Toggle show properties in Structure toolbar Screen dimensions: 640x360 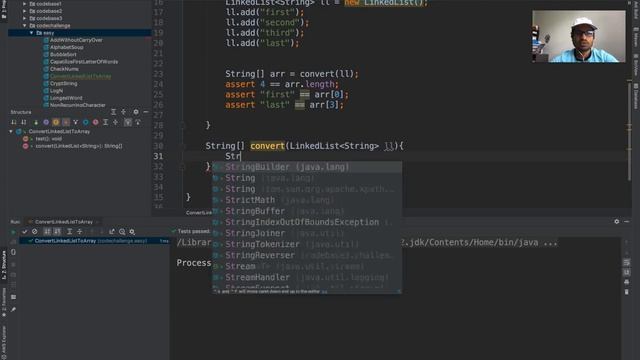click(66, 122)
